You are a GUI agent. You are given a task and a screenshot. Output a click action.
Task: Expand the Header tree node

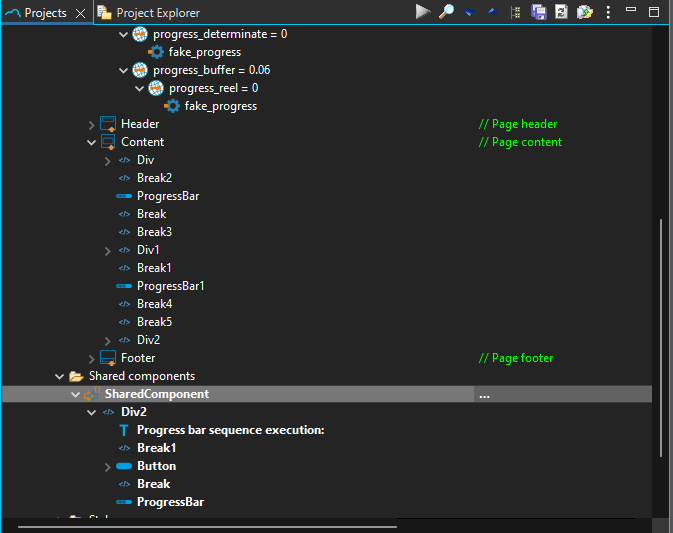(x=92, y=124)
